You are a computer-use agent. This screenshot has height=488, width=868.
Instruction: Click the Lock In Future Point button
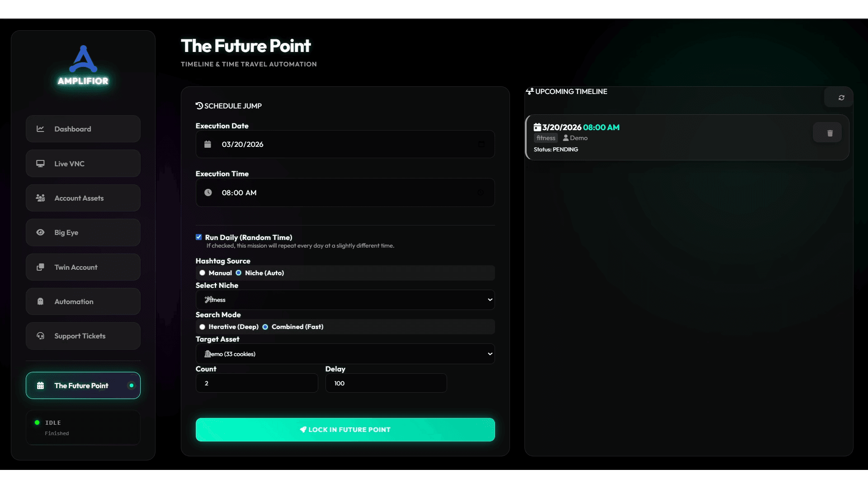[x=345, y=429]
